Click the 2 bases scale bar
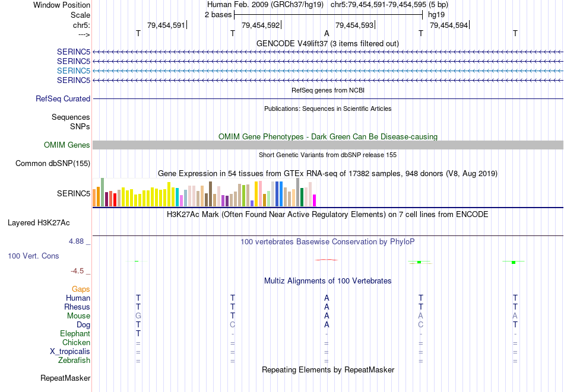Screen dimensions: 564x392 pyautogui.click(x=328, y=15)
